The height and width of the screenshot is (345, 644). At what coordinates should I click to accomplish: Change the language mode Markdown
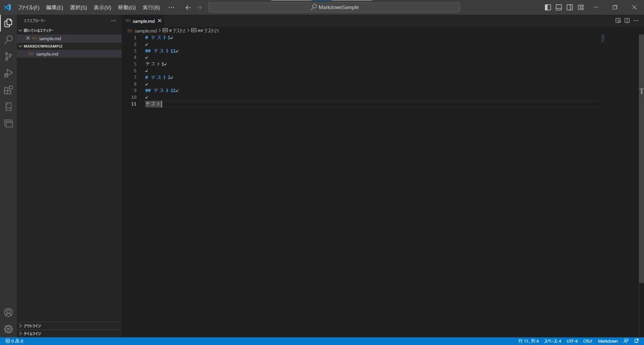click(608, 341)
